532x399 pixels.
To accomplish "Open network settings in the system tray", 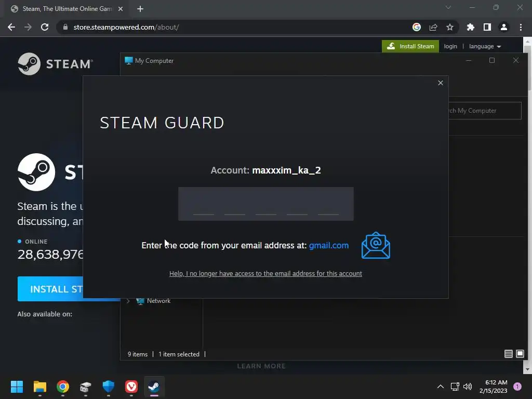I will tap(455, 387).
